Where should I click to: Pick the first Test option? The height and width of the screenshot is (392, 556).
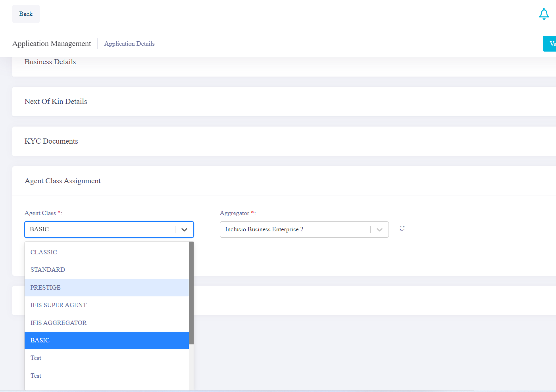point(36,358)
